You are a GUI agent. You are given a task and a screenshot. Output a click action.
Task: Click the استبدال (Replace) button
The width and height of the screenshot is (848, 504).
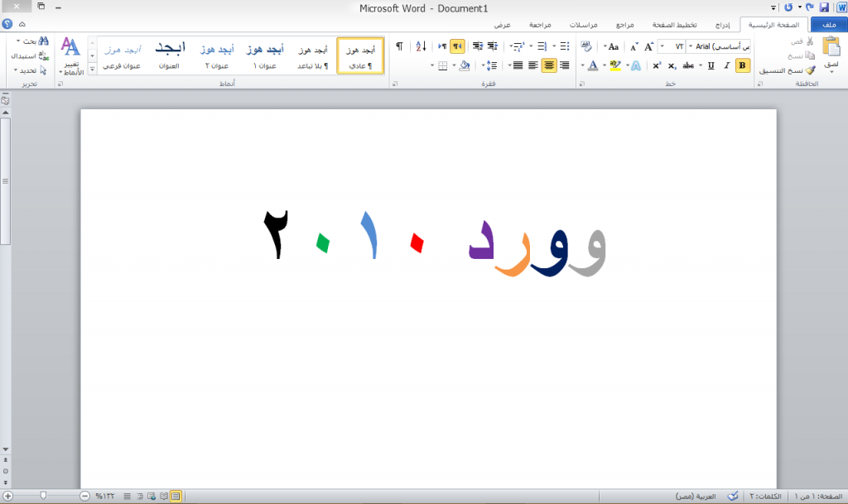tap(29, 55)
